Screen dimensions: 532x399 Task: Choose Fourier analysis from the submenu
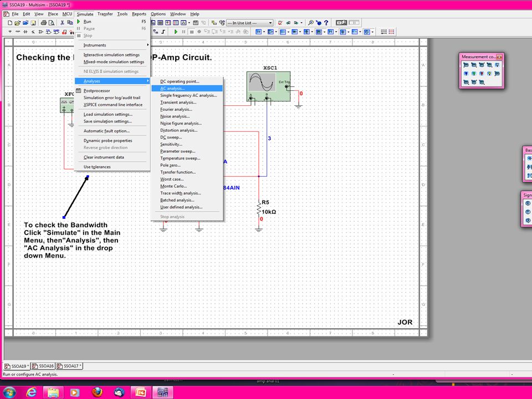[187, 110]
